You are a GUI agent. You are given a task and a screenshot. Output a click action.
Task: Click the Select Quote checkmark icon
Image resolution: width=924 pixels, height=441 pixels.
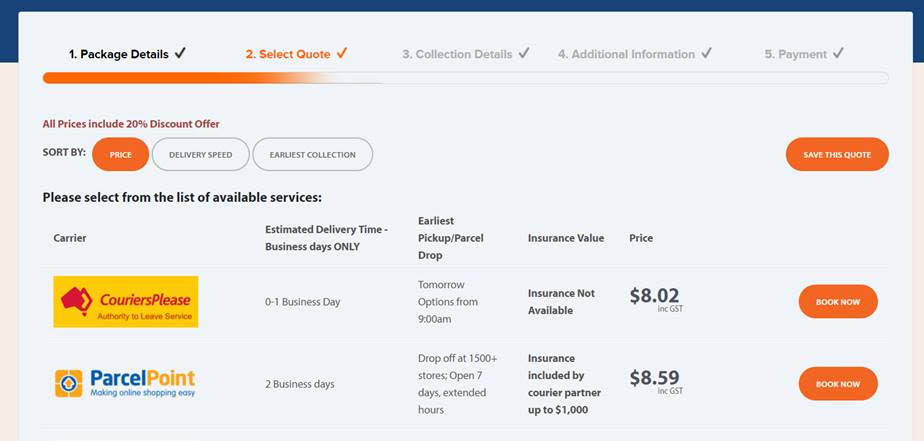pyautogui.click(x=342, y=54)
